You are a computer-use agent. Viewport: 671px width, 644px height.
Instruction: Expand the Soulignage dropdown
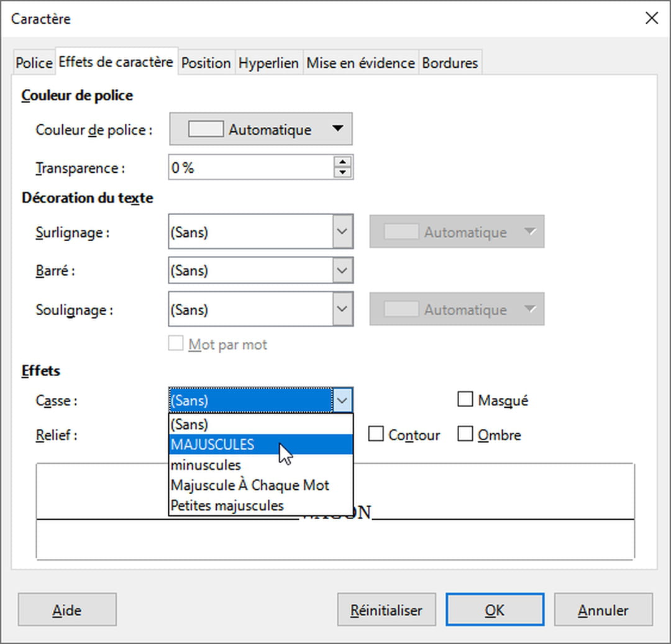pyautogui.click(x=342, y=310)
